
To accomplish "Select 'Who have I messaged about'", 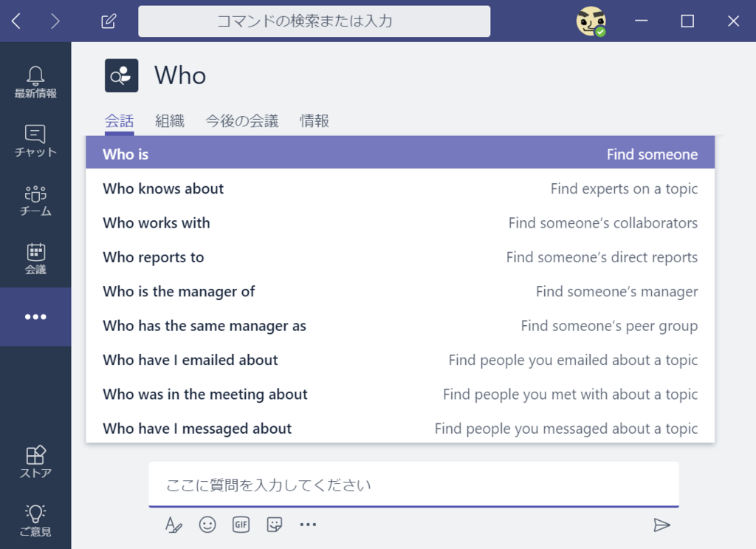I will (400, 427).
